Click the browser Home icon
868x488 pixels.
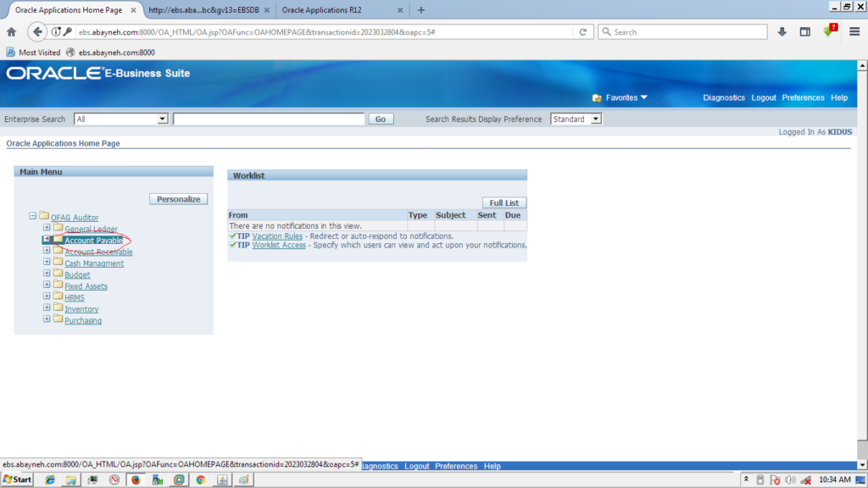pyautogui.click(x=11, y=32)
